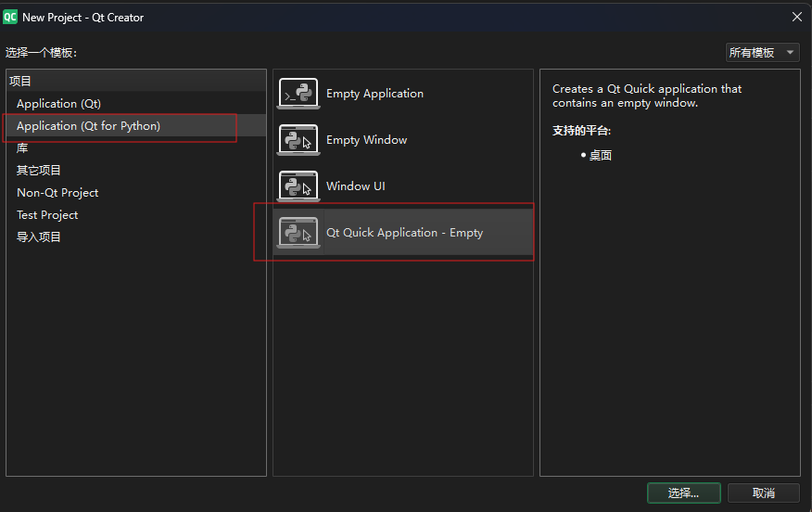Select the Non-Qt Project category
The image size is (812, 512).
[136, 193]
